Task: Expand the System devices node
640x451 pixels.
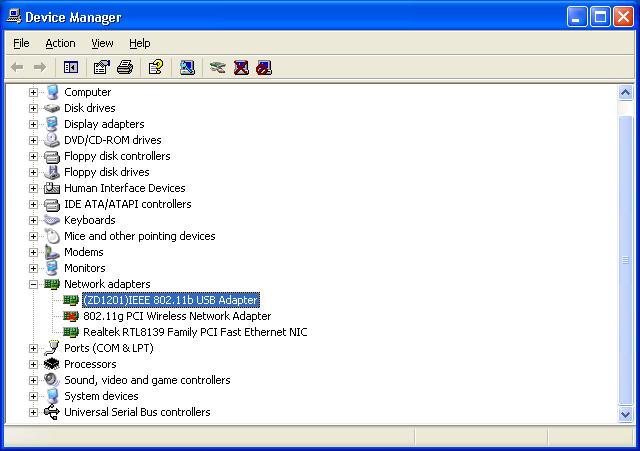Action: point(33,396)
